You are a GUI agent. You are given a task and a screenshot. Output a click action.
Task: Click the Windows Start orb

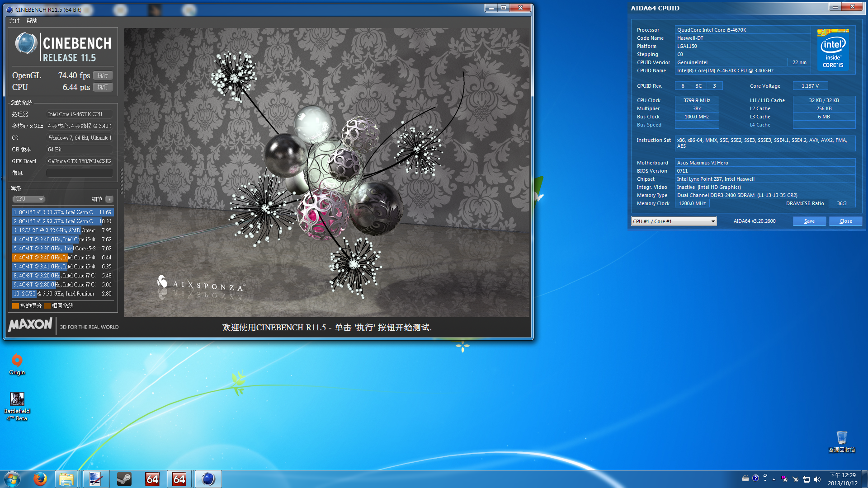(12, 479)
